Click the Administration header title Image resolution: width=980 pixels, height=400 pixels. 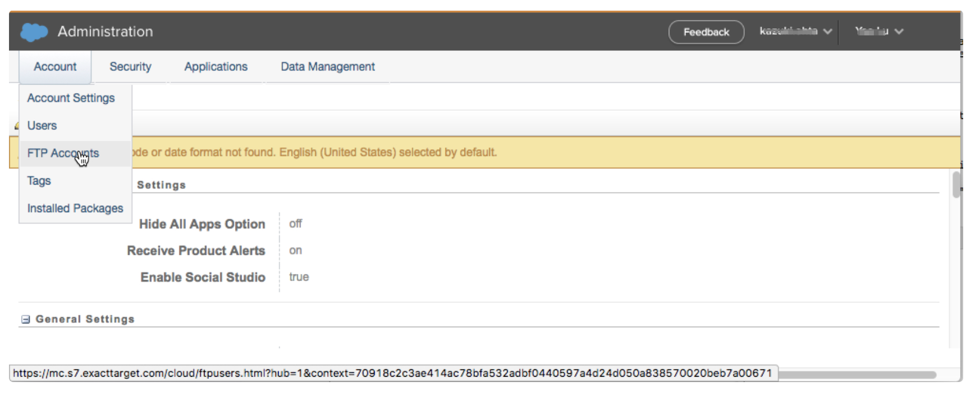click(x=105, y=32)
